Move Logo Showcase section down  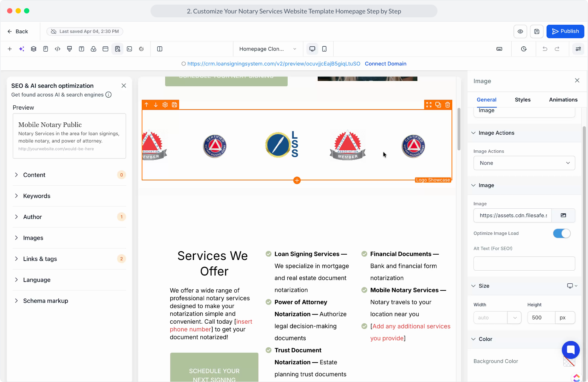coord(156,105)
